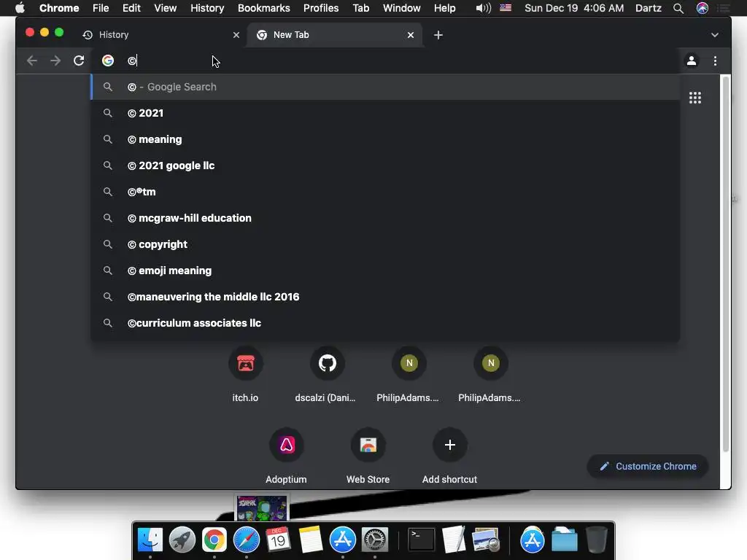Open the Google apps grid icon

pos(695,98)
